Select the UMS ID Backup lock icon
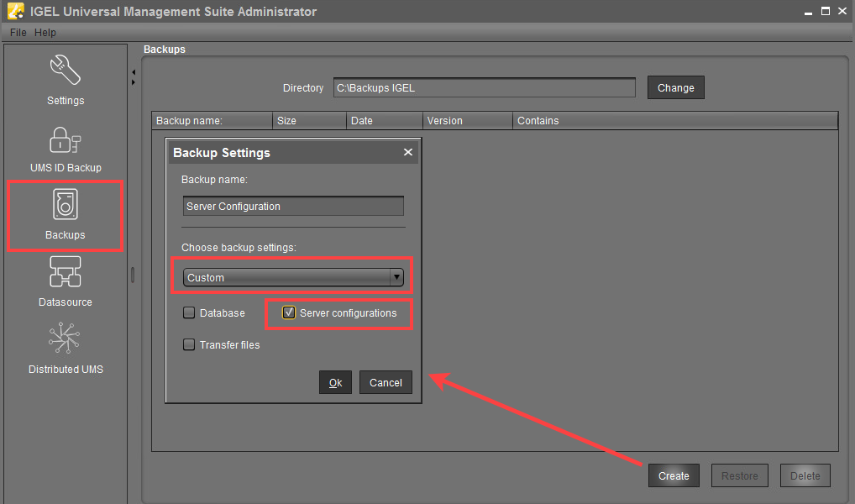This screenshot has height=504, width=855. point(65,139)
